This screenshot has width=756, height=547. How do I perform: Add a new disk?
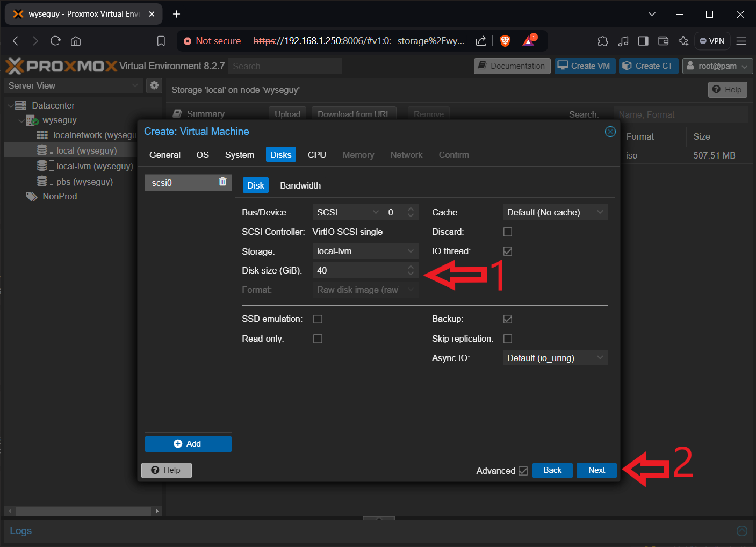[188, 444]
